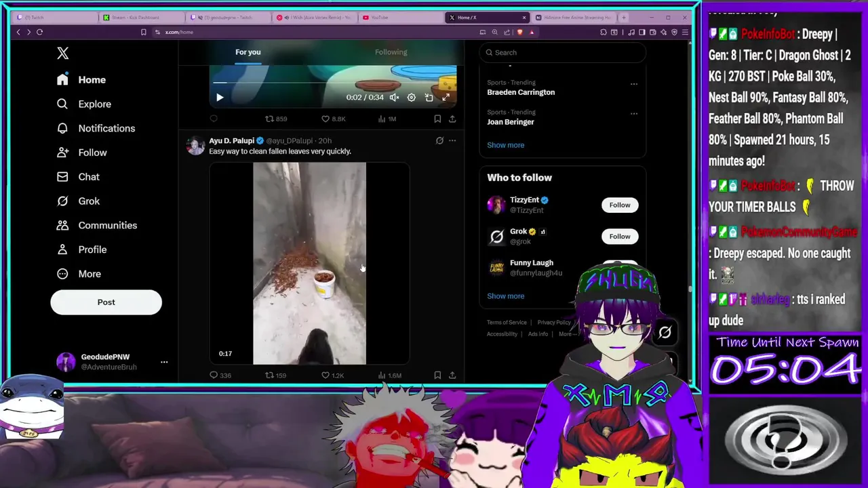This screenshot has height=488, width=868.
Task: Open the top video's settings gear
Action: (411, 98)
